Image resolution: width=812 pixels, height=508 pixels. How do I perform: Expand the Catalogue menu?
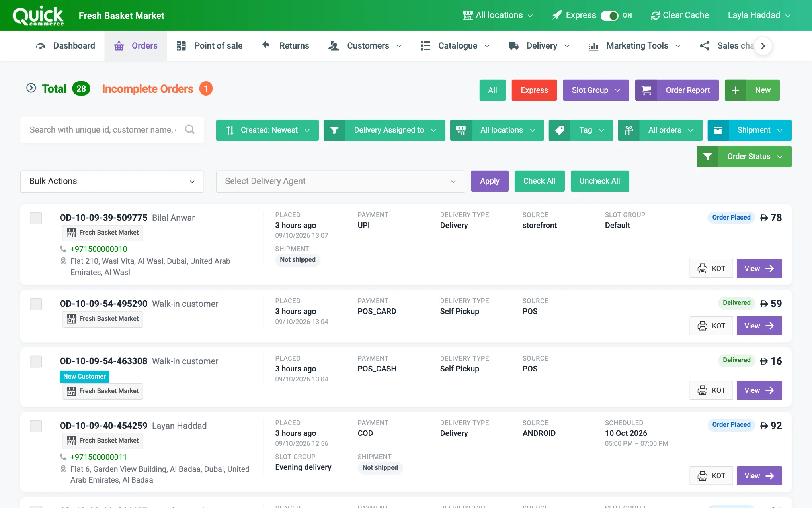click(455, 46)
